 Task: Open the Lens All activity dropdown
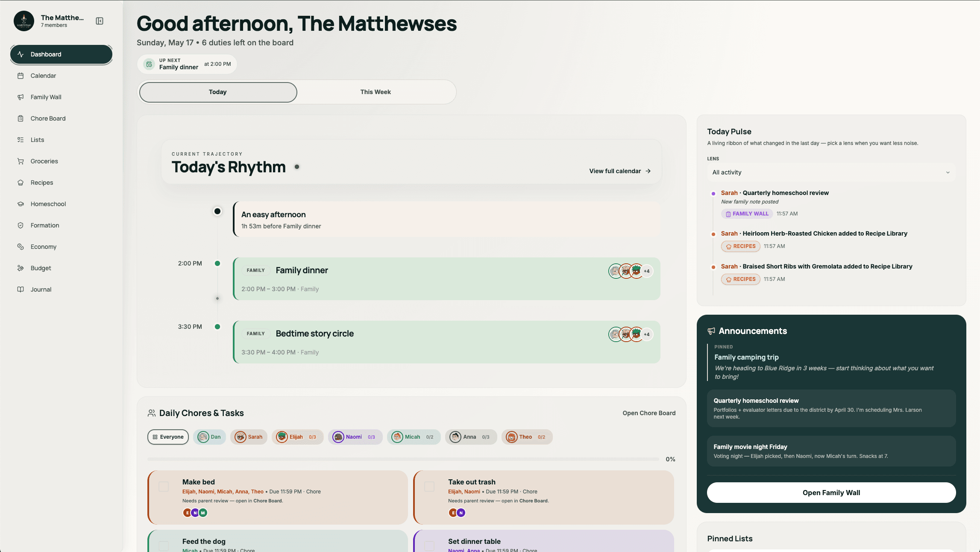[x=831, y=172]
